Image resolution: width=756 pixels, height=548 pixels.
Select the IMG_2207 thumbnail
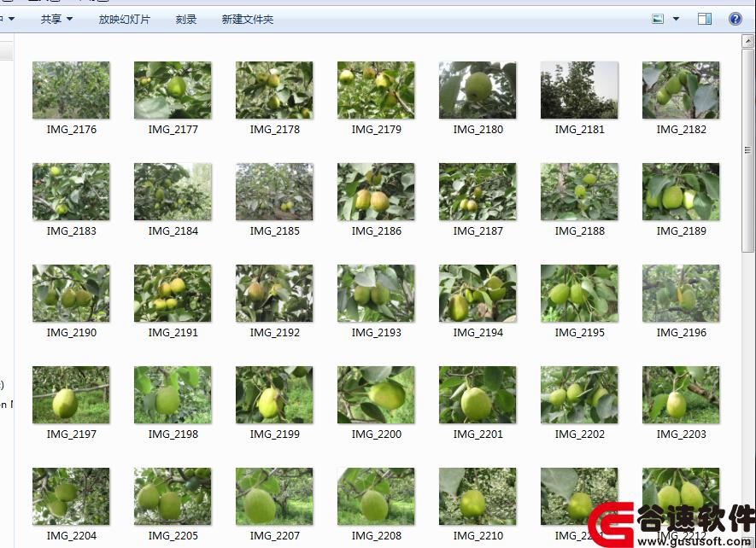coord(274,497)
